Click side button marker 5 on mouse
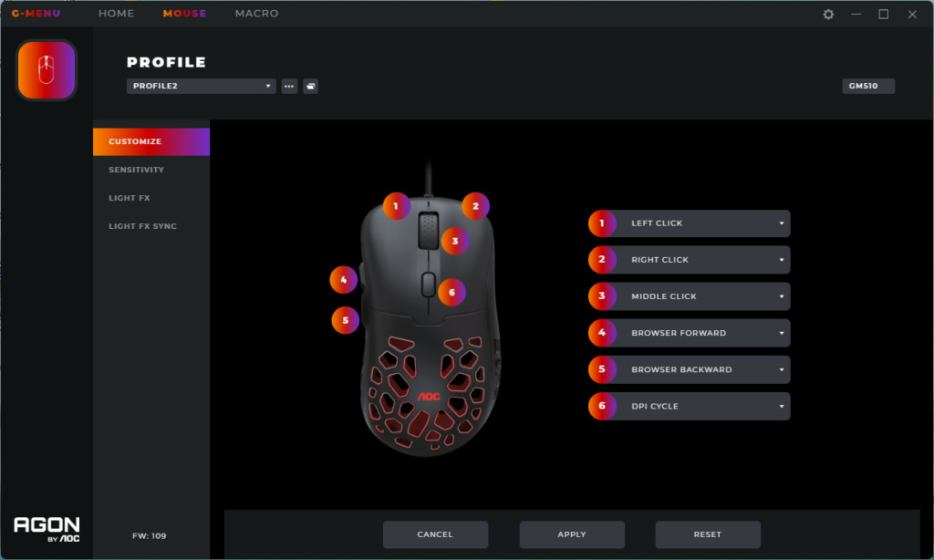Screen dimensions: 934x560 tap(345, 320)
